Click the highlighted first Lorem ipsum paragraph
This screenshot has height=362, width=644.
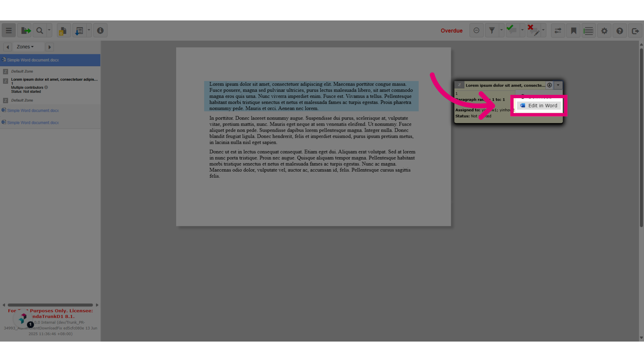tap(311, 96)
